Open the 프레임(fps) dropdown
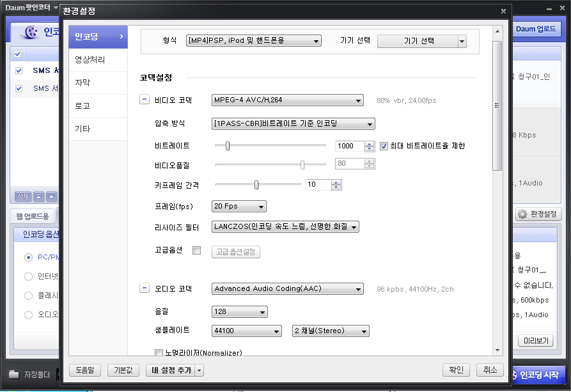Viewport: 571px width, 392px height. click(239, 206)
